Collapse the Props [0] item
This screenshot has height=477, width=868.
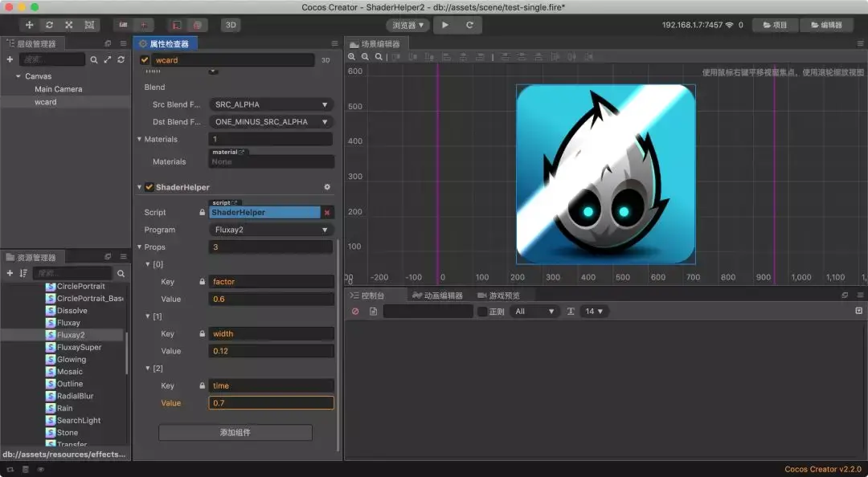(148, 264)
